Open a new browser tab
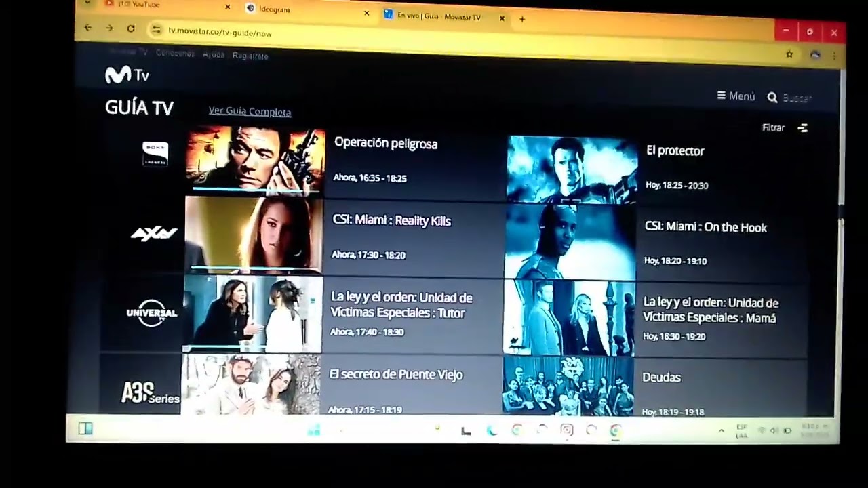The height and width of the screenshot is (488, 868). (522, 19)
